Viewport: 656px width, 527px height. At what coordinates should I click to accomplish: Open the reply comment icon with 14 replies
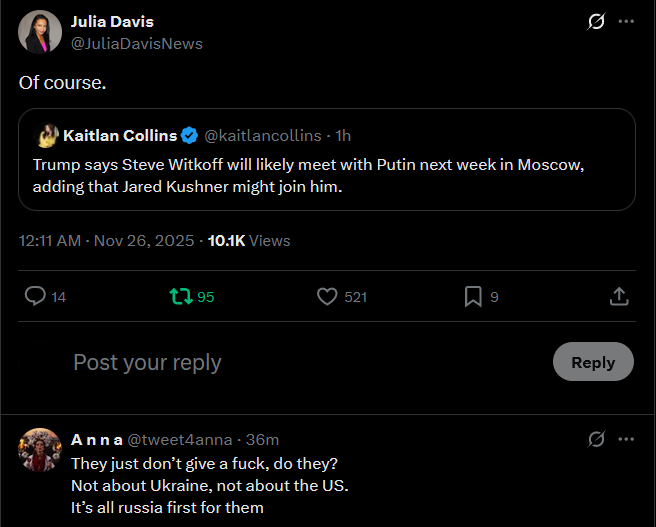click(x=35, y=296)
